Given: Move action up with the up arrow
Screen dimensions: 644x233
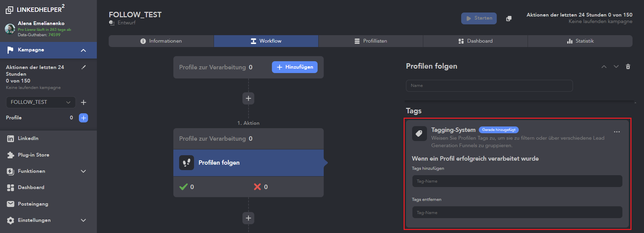Looking at the screenshot, I should pyautogui.click(x=604, y=67).
